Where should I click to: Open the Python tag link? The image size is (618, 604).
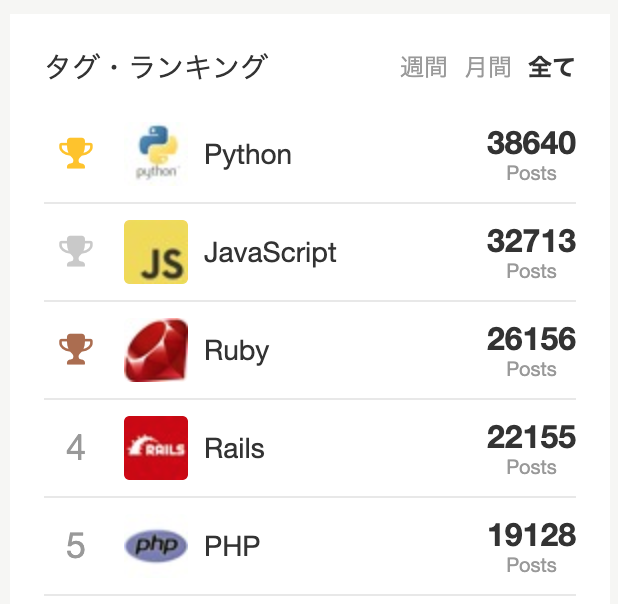click(248, 155)
